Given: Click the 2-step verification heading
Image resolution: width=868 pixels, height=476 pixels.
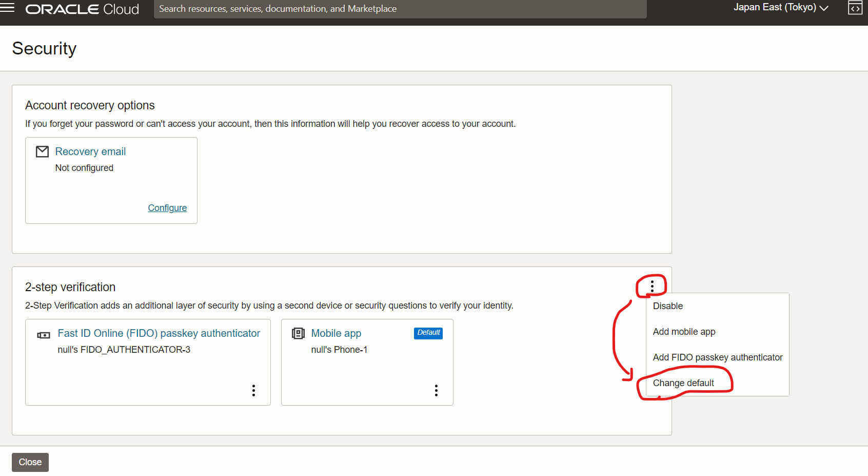Looking at the screenshot, I should [x=70, y=287].
